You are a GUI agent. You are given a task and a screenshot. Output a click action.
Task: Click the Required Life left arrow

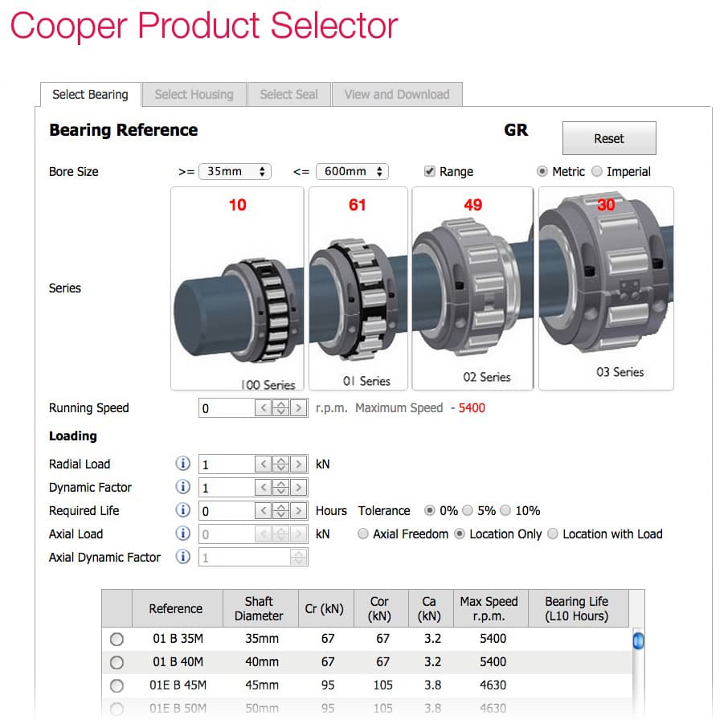tap(264, 511)
